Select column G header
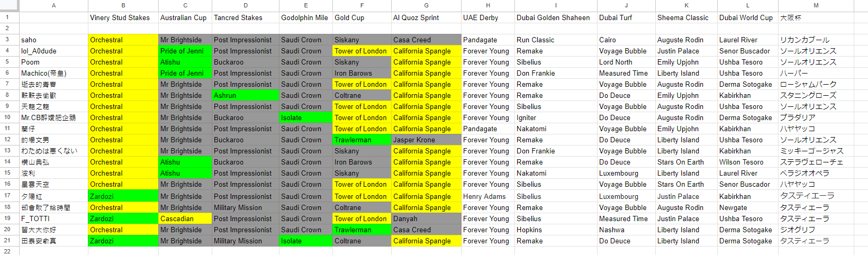This screenshot has height=255, width=868. click(426, 5)
